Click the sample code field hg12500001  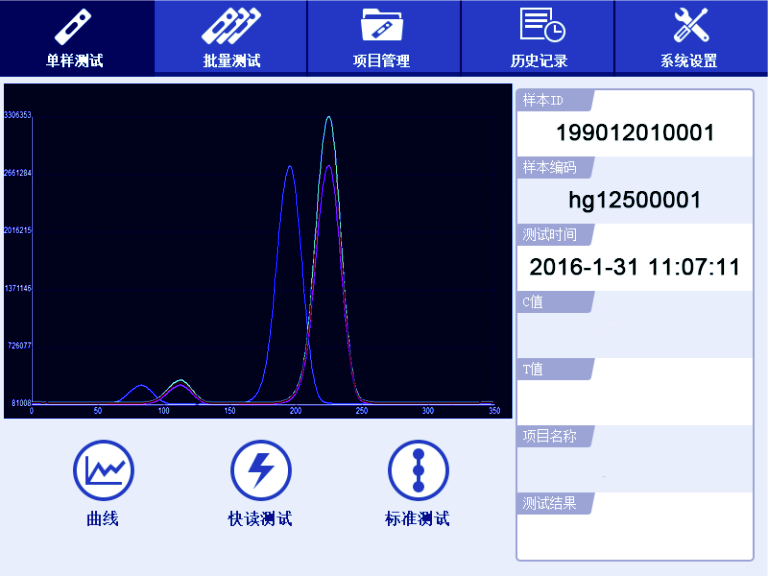[634, 200]
